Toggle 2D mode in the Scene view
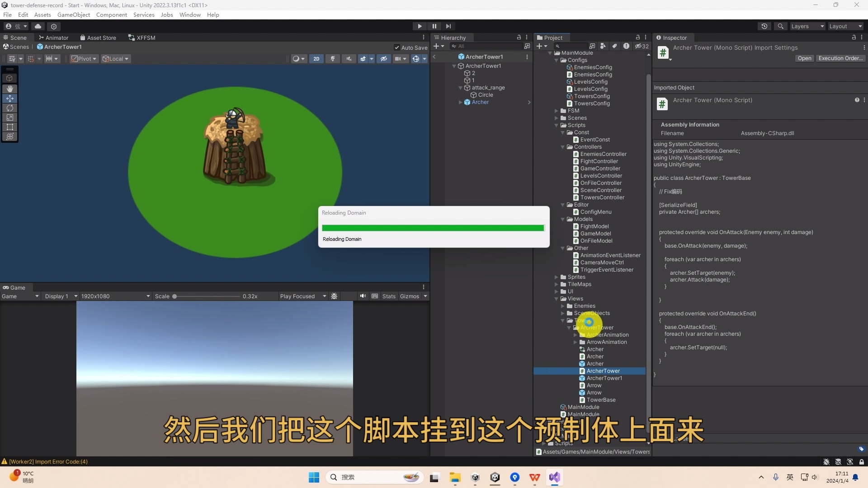 pyautogui.click(x=316, y=59)
